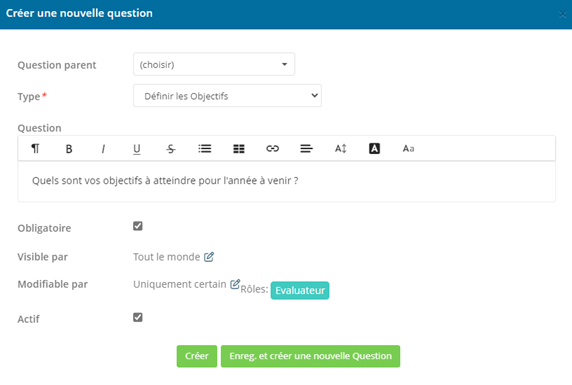
Task: Expand the Type dropdown
Action: pyautogui.click(x=227, y=96)
